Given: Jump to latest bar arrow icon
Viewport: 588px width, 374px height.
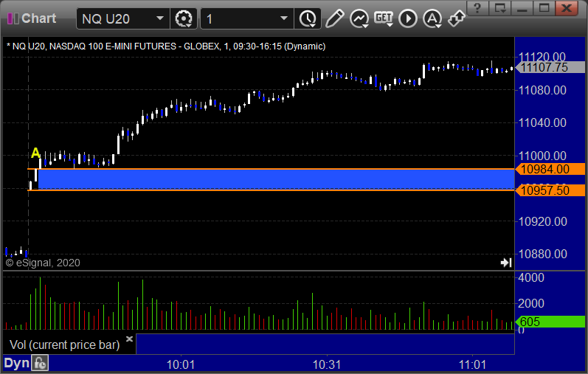Looking at the screenshot, I should coord(506,263).
